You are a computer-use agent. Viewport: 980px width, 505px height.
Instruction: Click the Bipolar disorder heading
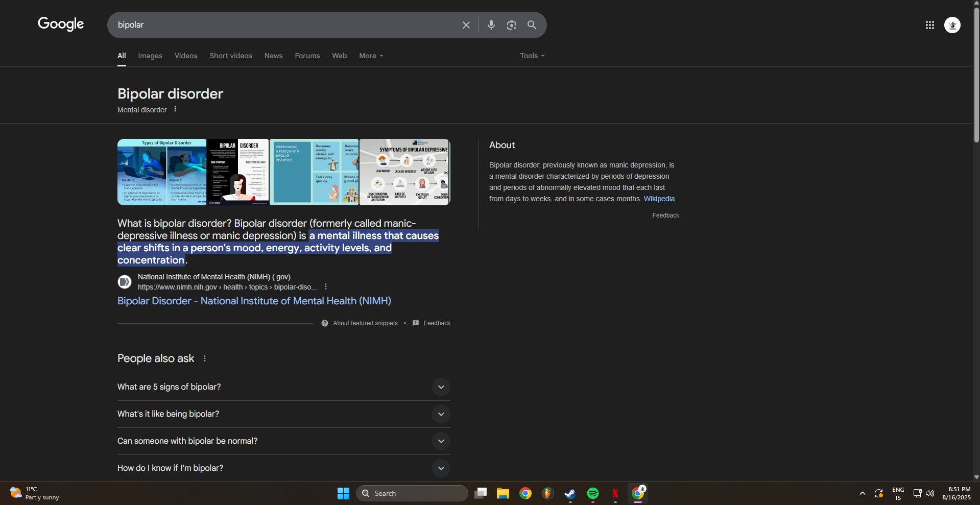(x=170, y=94)
